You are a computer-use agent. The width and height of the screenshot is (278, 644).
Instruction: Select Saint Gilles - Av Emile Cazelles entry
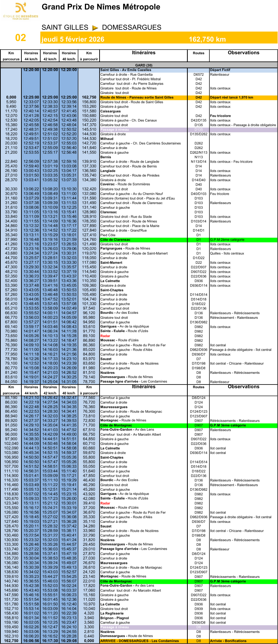click(x=126, y=70)
